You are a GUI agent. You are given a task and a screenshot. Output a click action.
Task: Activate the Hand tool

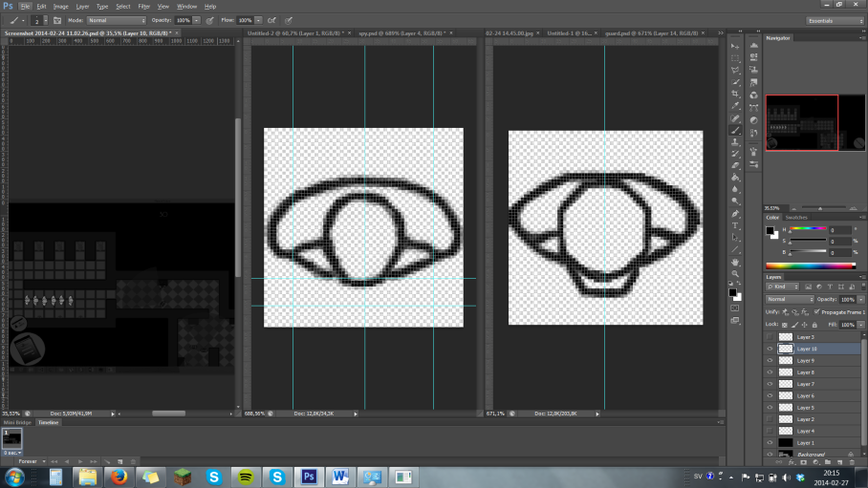tap(735, 262)
